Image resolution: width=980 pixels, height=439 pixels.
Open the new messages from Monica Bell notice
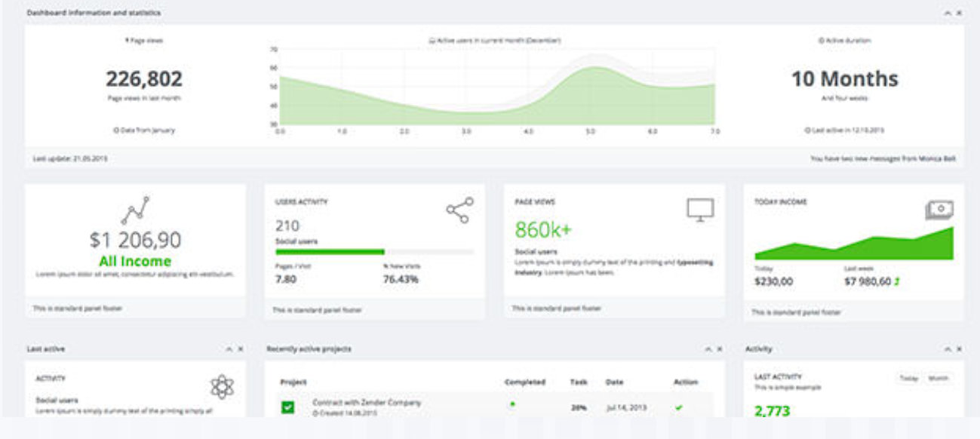882,159
